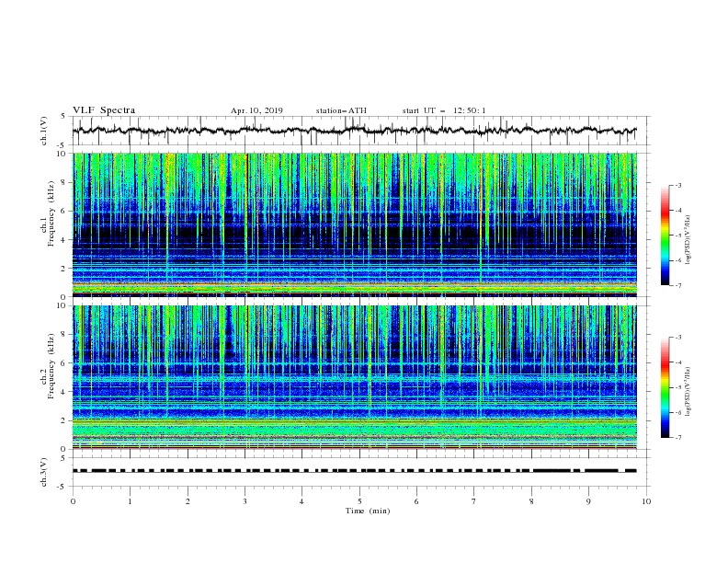Click the "ch.1(V)" waveform axis label
728x563 pixels.
click(44, 131)
